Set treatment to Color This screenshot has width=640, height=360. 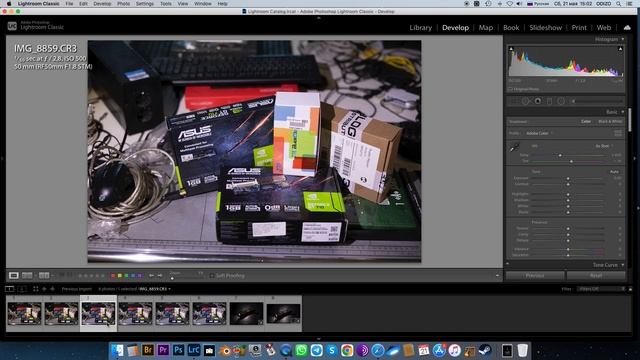(586, 121)
